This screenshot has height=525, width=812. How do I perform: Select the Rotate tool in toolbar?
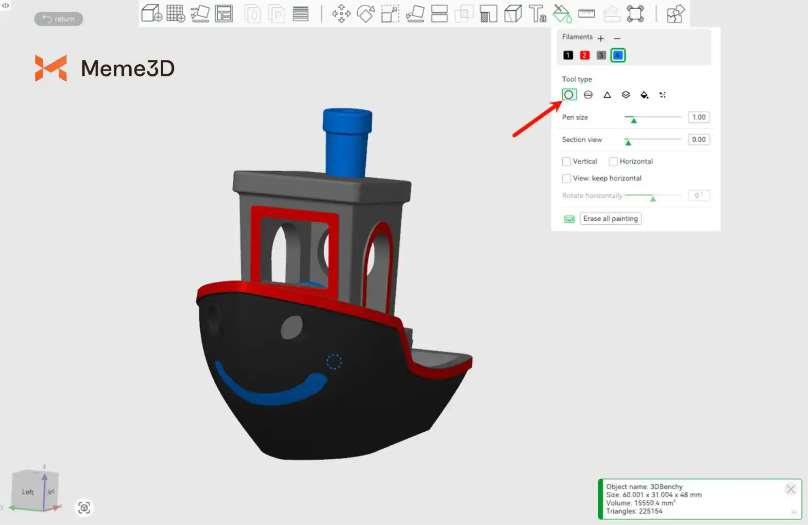click(x=365, y=14)
